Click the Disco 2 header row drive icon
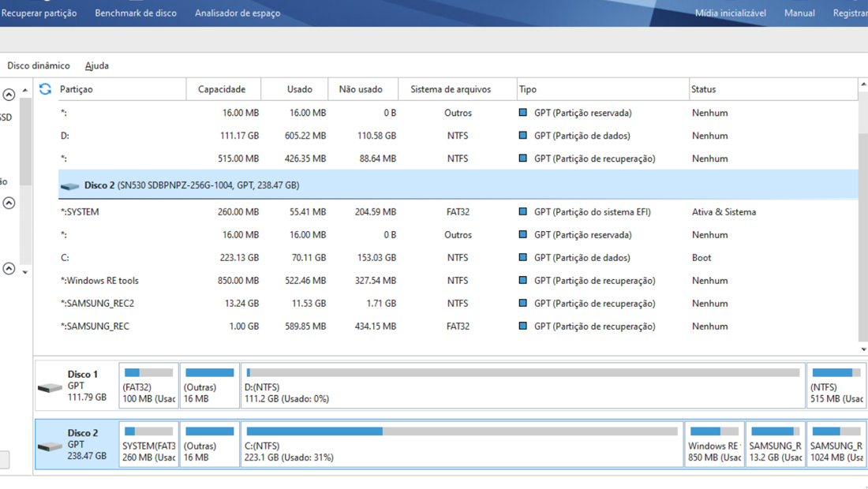 point(69,186)
